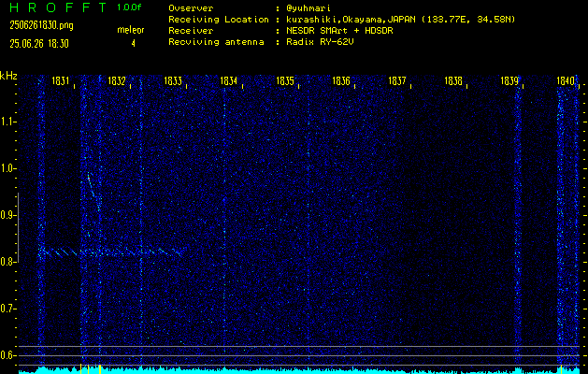
Task: Click the 1835 time label
Action: (x=285, y=80)
